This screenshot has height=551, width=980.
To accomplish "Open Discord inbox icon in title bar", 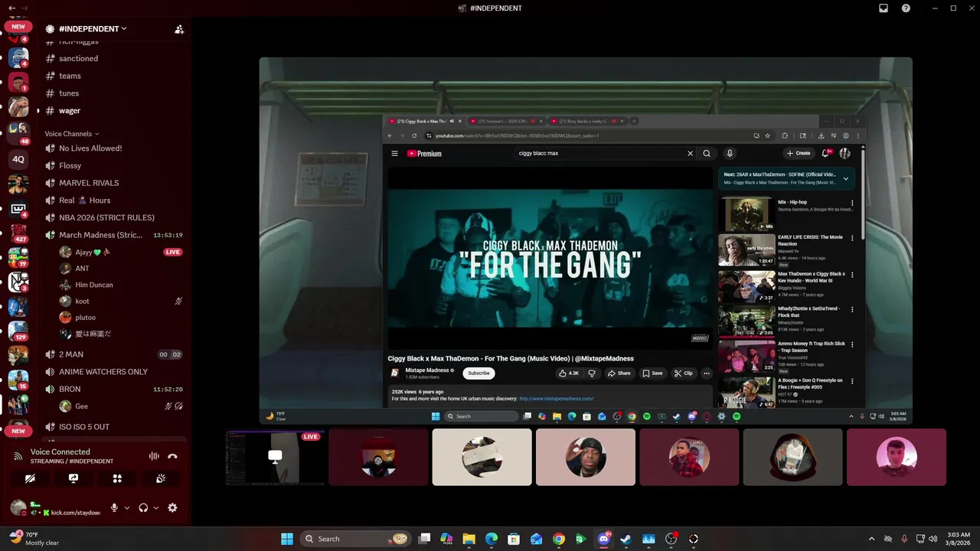I will click(884, 8).
